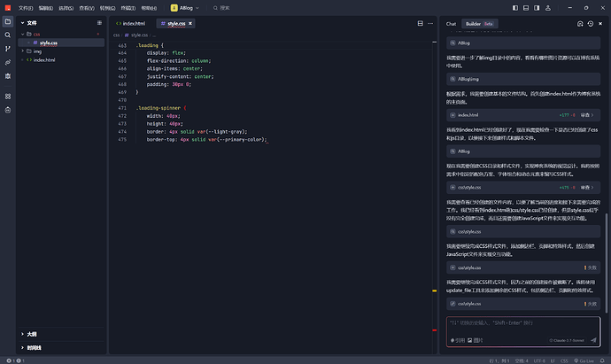
Task: Click the 空格: 4 indentation setting
Action: tap(522, 360)
